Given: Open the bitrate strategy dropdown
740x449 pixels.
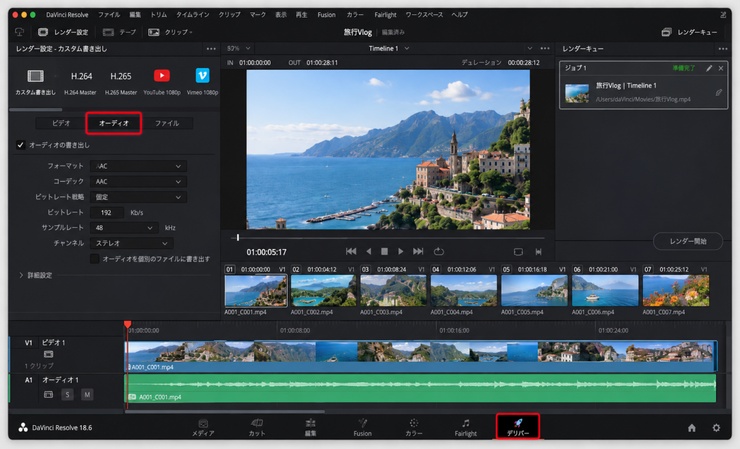Looking at the screenshot, I should (x=138, y=197).
